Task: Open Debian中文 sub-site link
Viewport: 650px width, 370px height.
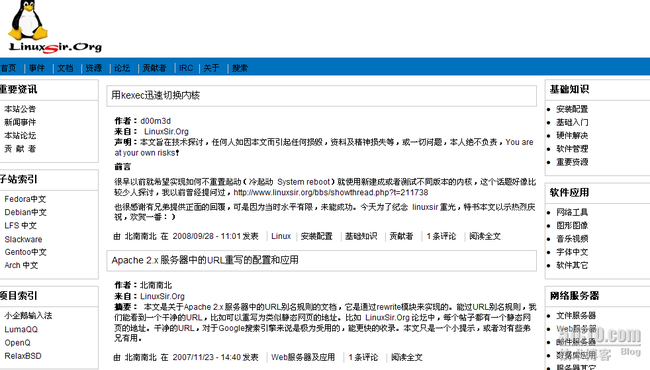Action: coord(25,212)
